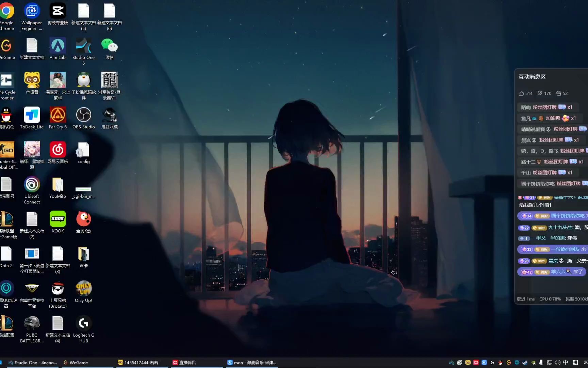
Task: Click the 514 likes counter in 互动消息区
Action: (x=525, y=93)
